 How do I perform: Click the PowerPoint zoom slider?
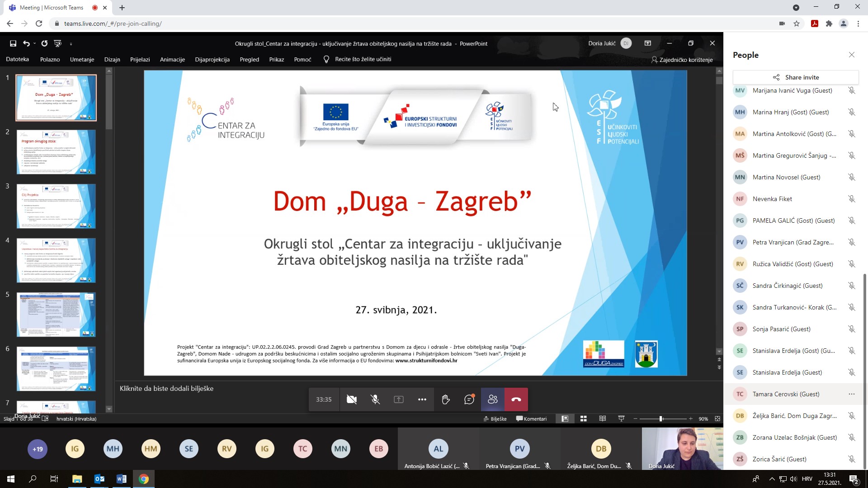point(661,419)
